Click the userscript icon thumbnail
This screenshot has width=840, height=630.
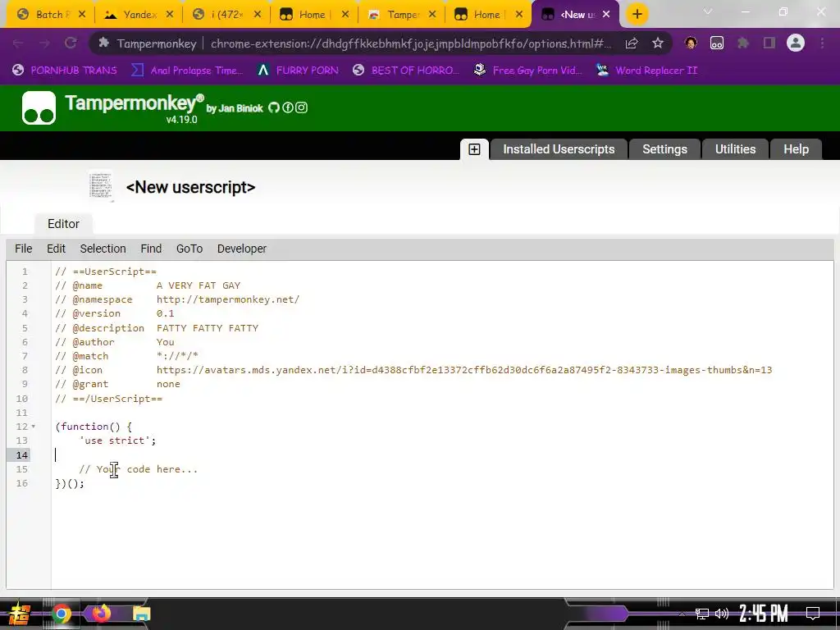[101, 186]
